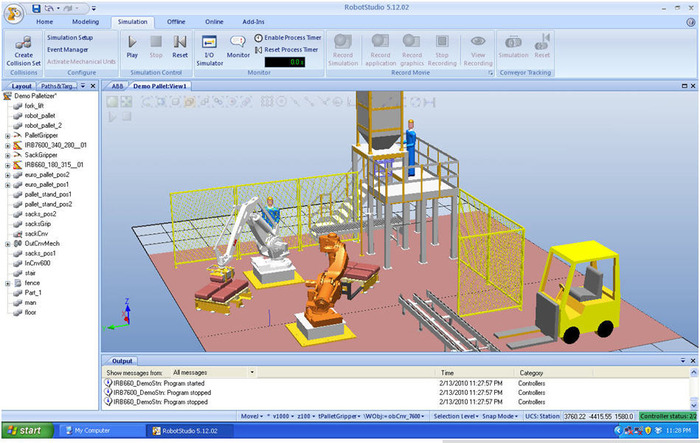Enable Process Timer
700x443 pixels.
[x=288, y=38]
